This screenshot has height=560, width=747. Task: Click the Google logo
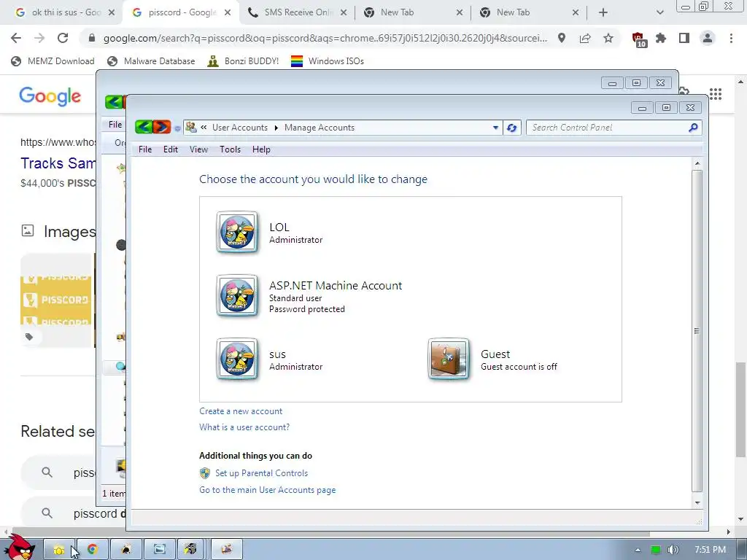coord(50,97)
